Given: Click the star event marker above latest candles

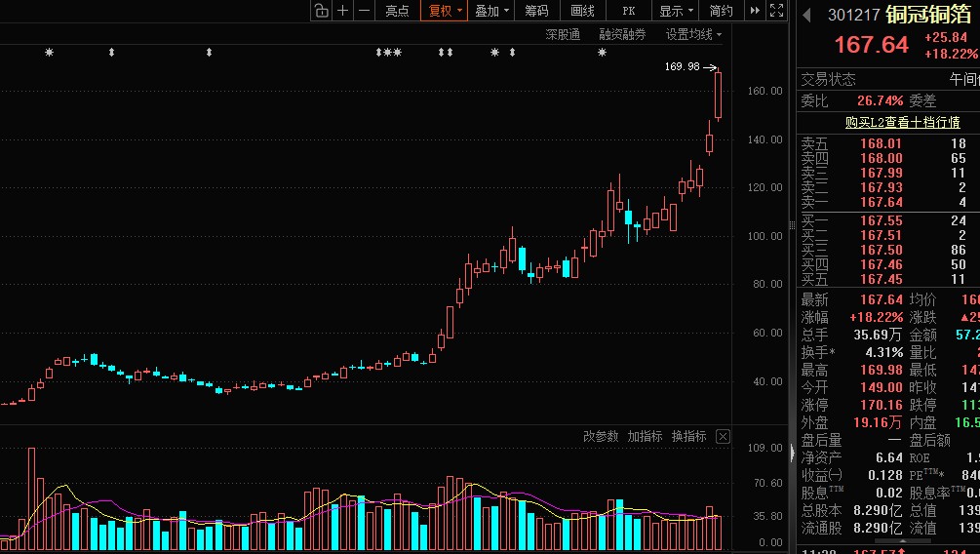Looking at the screenshot, I should pos(602,53).
